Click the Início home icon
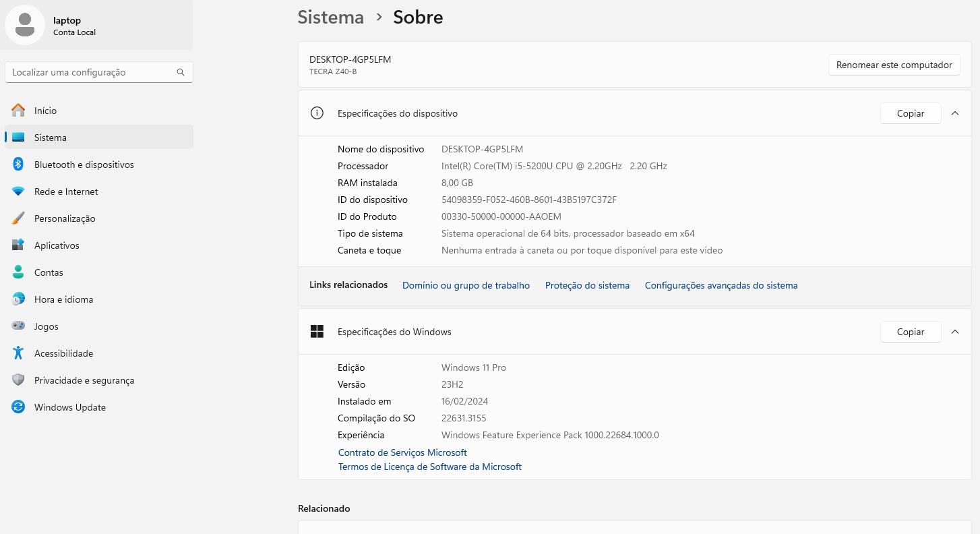Screen dimensions: 980x534 tap(18, 111)
